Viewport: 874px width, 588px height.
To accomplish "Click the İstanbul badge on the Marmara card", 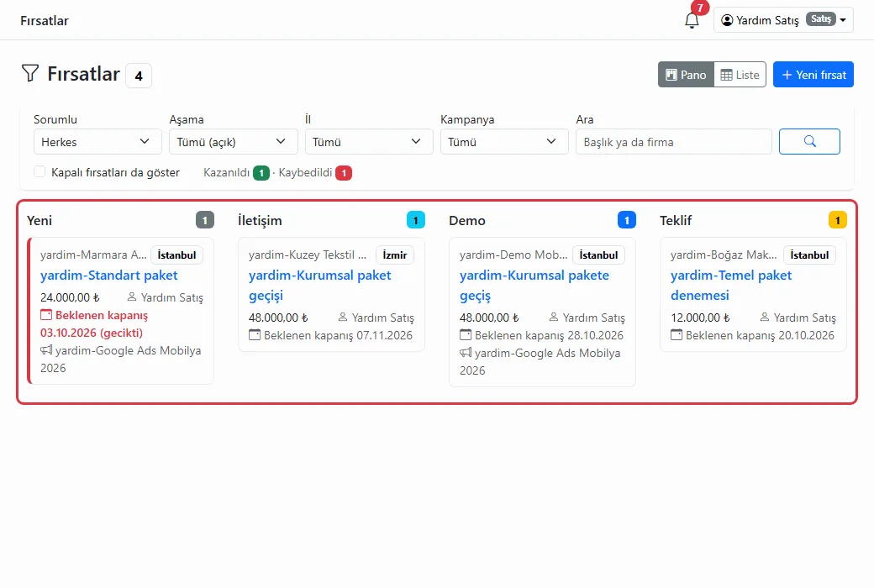I will 176,255.
